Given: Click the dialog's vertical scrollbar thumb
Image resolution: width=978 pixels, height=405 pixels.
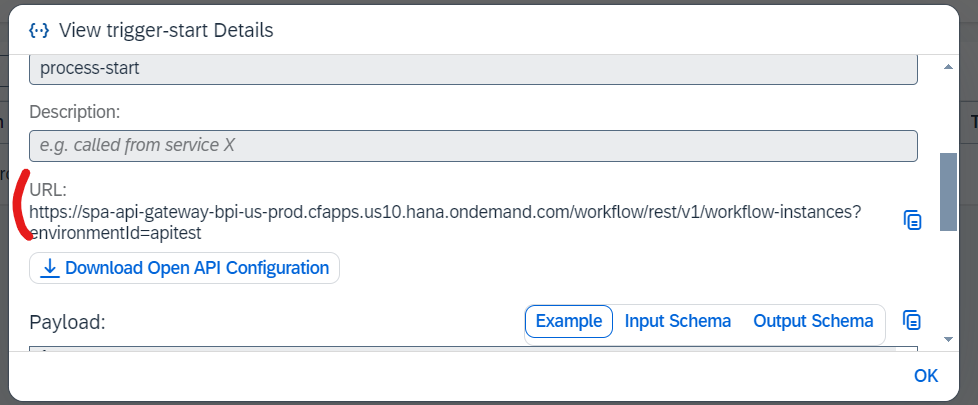Looking at the screenshot, I should tap(948, 192).
